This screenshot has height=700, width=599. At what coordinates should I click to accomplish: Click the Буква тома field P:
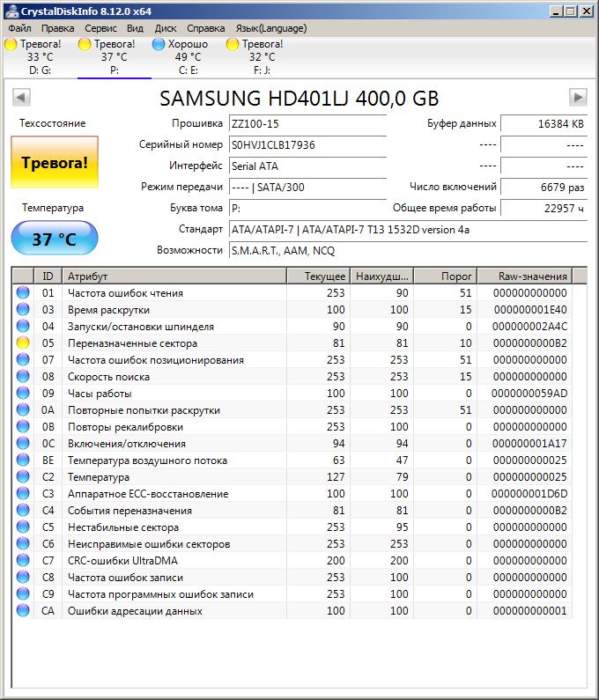pos(307,208)
